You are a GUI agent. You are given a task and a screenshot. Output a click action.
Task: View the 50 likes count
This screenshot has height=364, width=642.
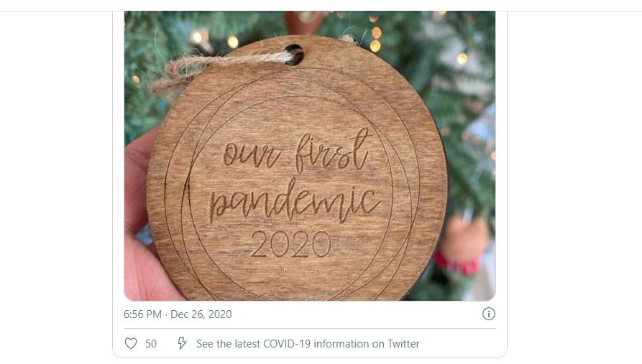(151, 344)
